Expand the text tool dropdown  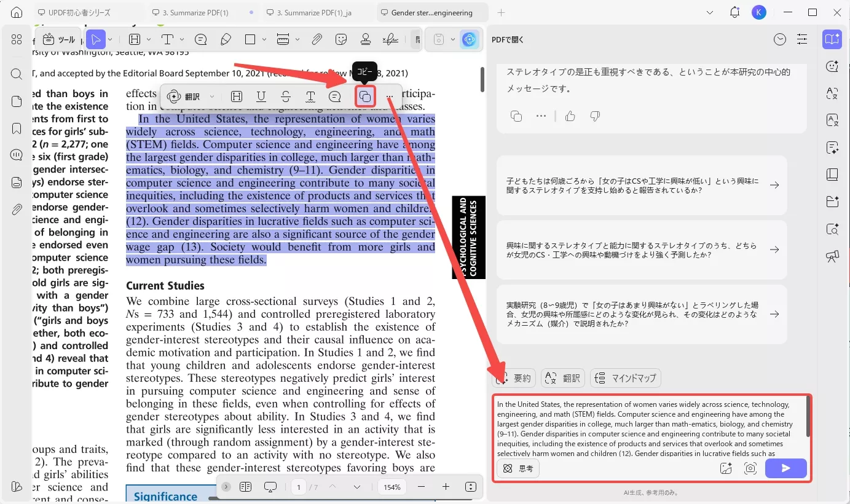(x=181, y=39)
